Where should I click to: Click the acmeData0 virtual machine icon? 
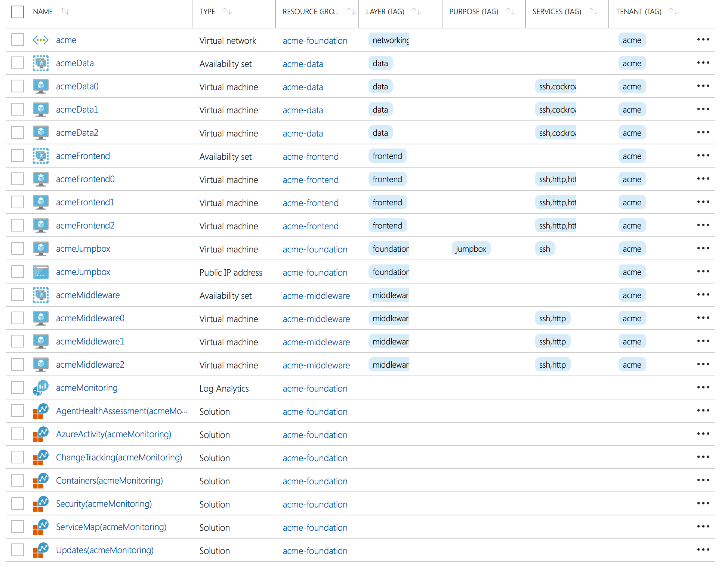40,86
